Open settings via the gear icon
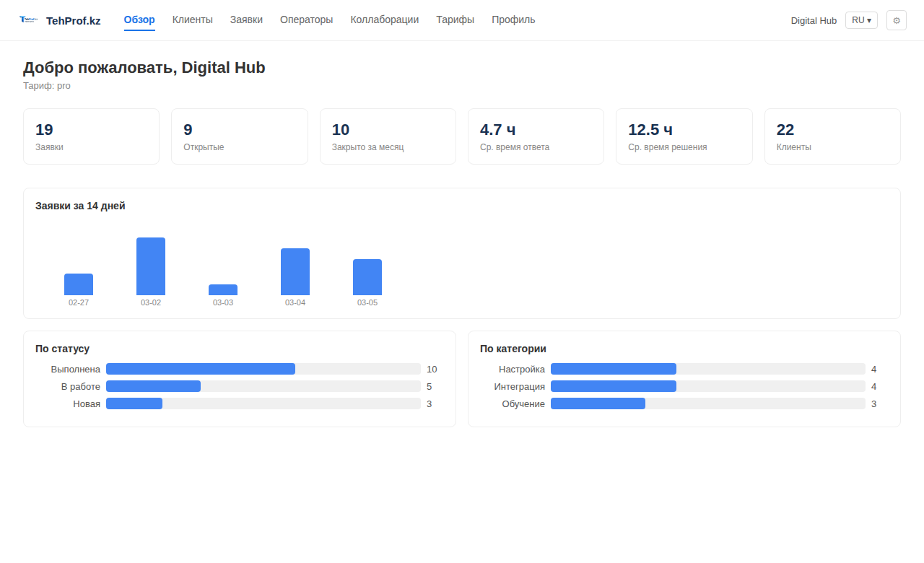 [x=896, y=20]
